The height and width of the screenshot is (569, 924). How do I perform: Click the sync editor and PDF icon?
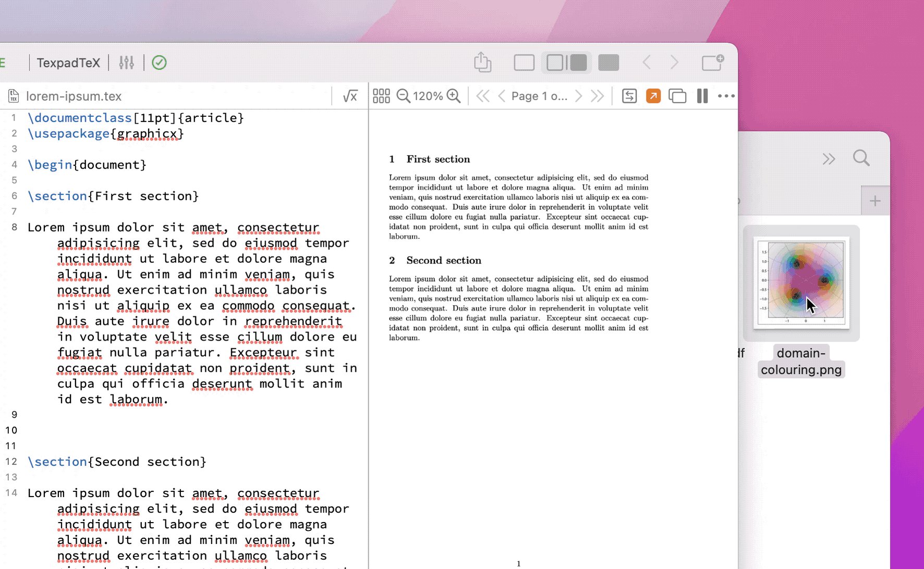629,96
